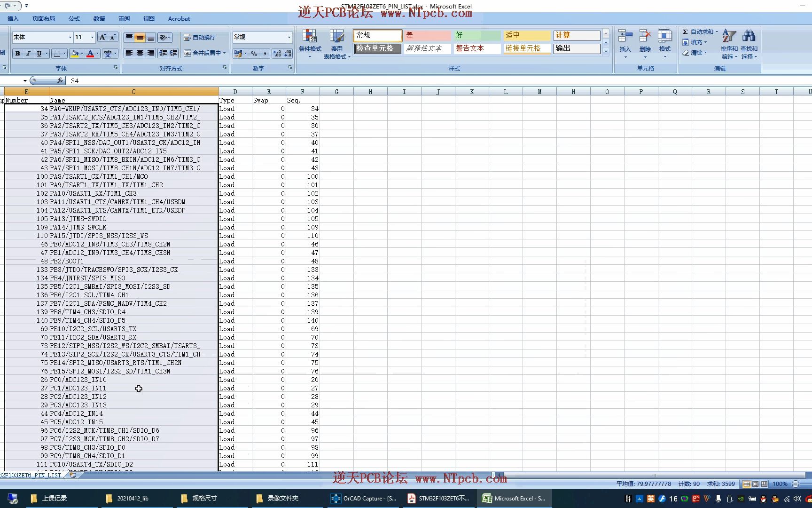Switch to normal view in status bar
This screenshot has width=812, height=508.
pos(747,484)
